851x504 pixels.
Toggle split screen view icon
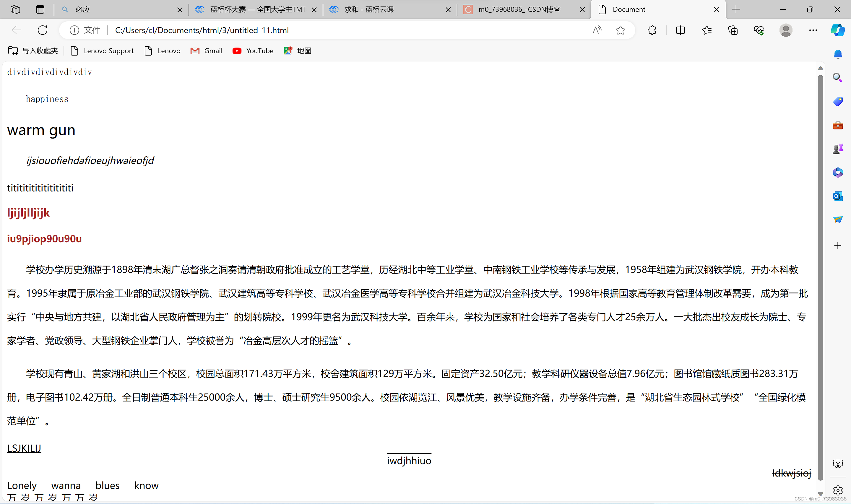tap(680, 30)
